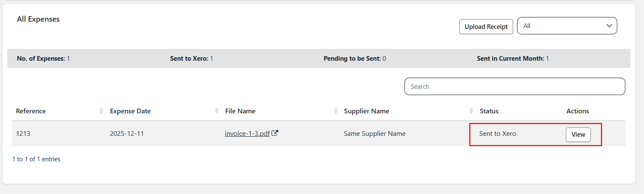Focus the Search input field
Screen dimensions: 644x194
coord(514,86)
